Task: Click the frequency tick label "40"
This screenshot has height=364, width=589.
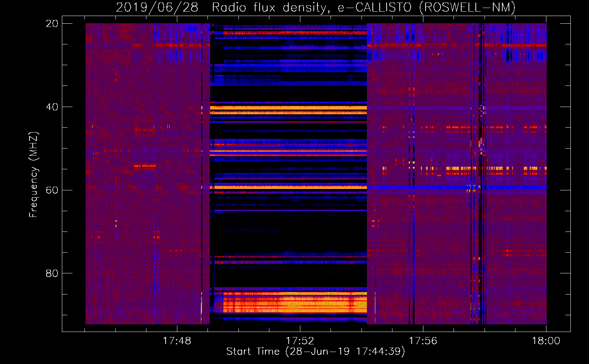Action: [52, 107]
